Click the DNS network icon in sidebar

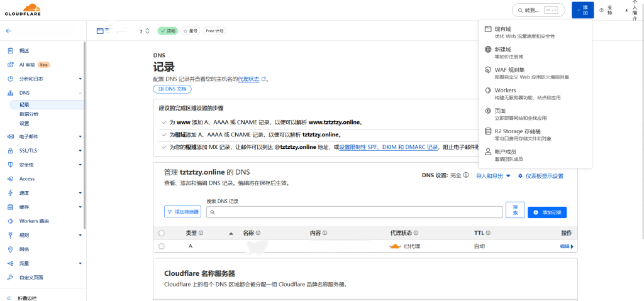point(11,93)
